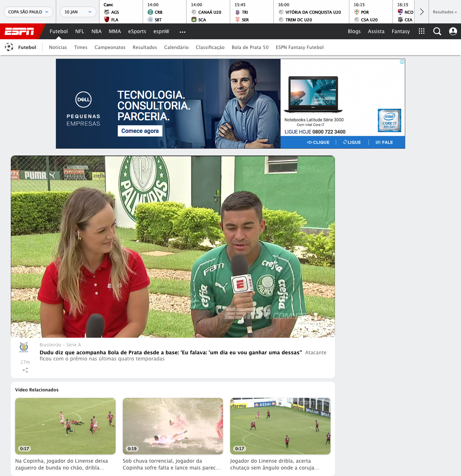Click the CRB team crest
The width and height of the screenshot is (461, 476).
tap(150, 12)
